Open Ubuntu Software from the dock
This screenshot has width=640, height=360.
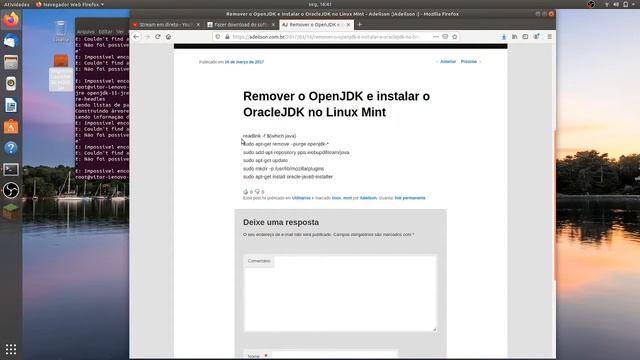pos(11,127)
